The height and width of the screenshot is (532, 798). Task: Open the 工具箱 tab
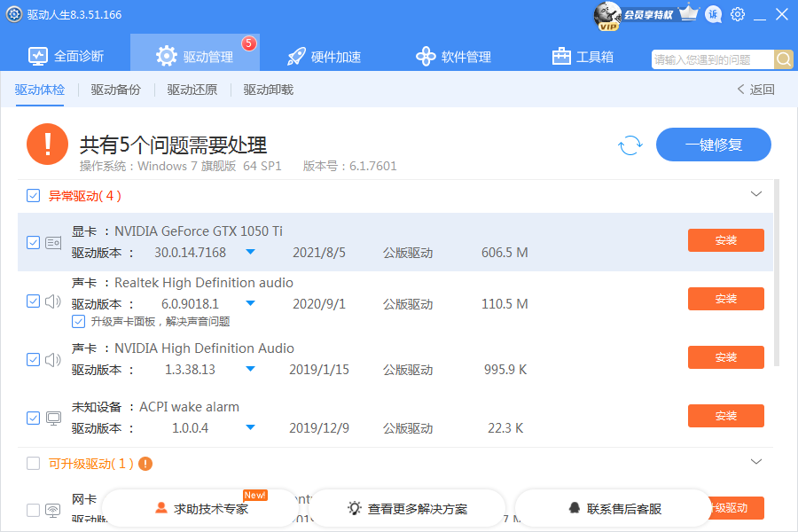(583, 57)
